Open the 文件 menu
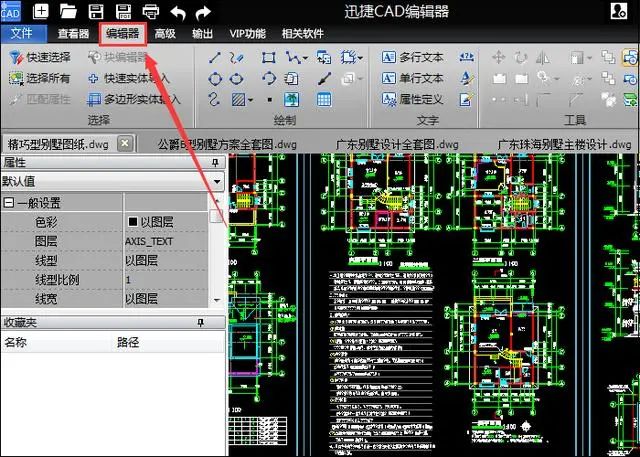The height and width of the screenshot is (457, 640). point(22,33)
